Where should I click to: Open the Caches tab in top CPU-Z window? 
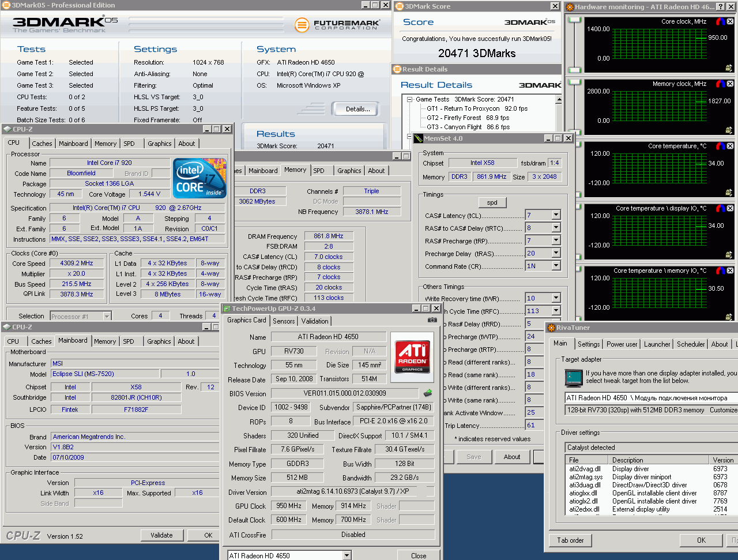coord(42,144)
